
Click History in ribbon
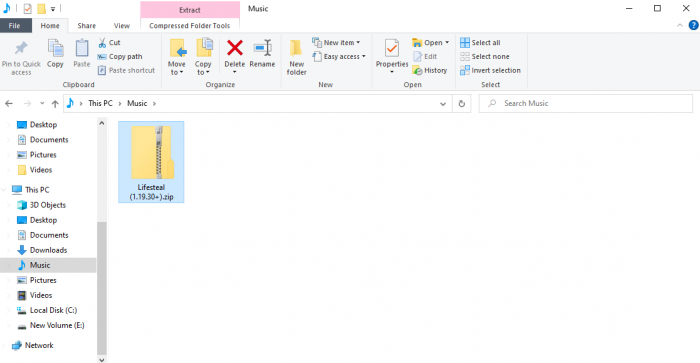point(429,71)
